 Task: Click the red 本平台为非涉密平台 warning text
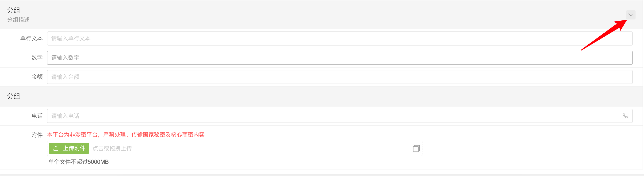(126, 134)
